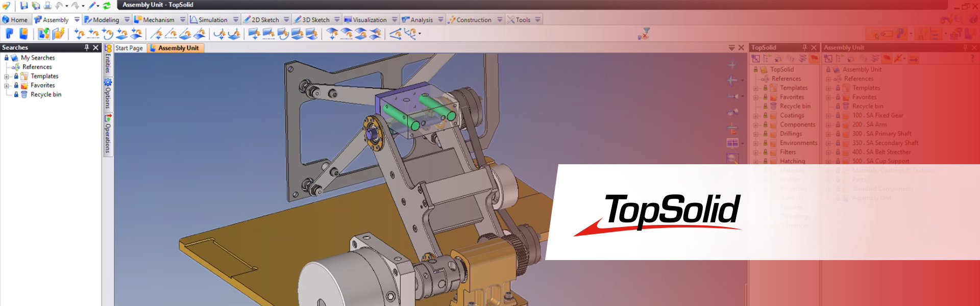
Task: Select 300 . SA Primary Shaft in the tree
Action: 881,134
